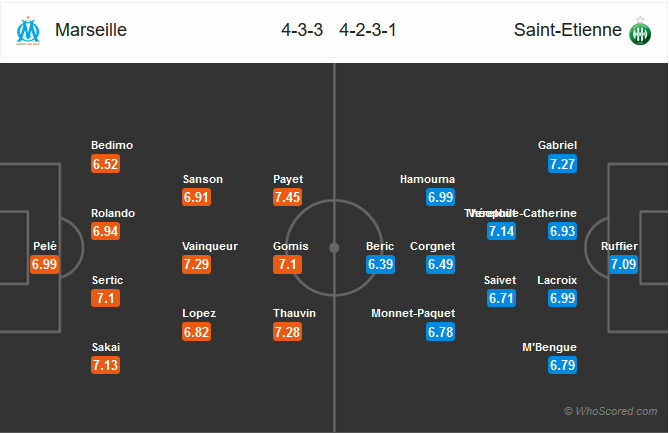The image size is (669, 433).
Task: Select M'Bengue's 6.79 rating badge
Action: pos(562,365)
